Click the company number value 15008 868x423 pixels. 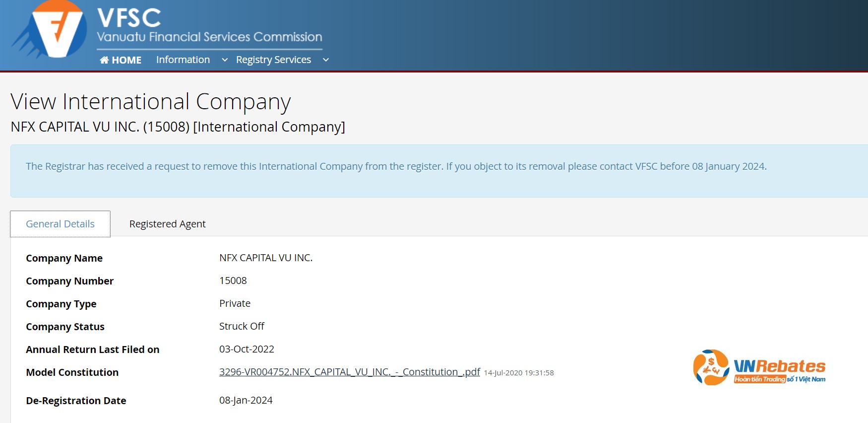coord(233,281)
